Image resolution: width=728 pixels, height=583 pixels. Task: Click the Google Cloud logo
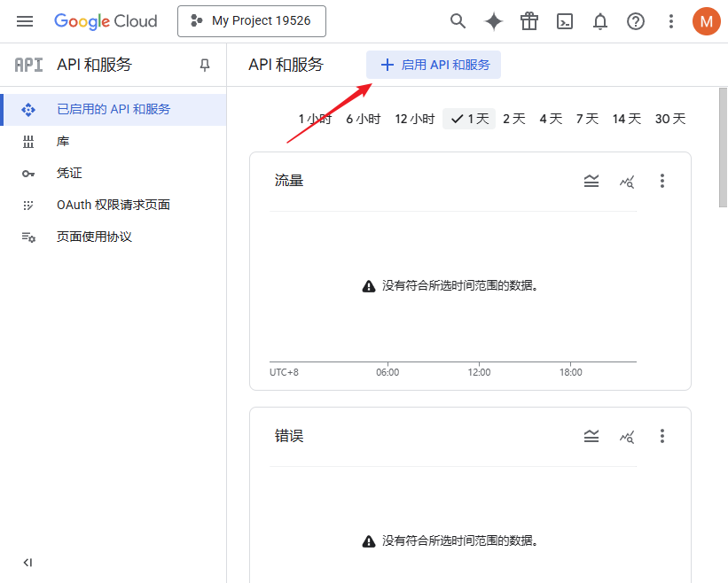point(106,21)
